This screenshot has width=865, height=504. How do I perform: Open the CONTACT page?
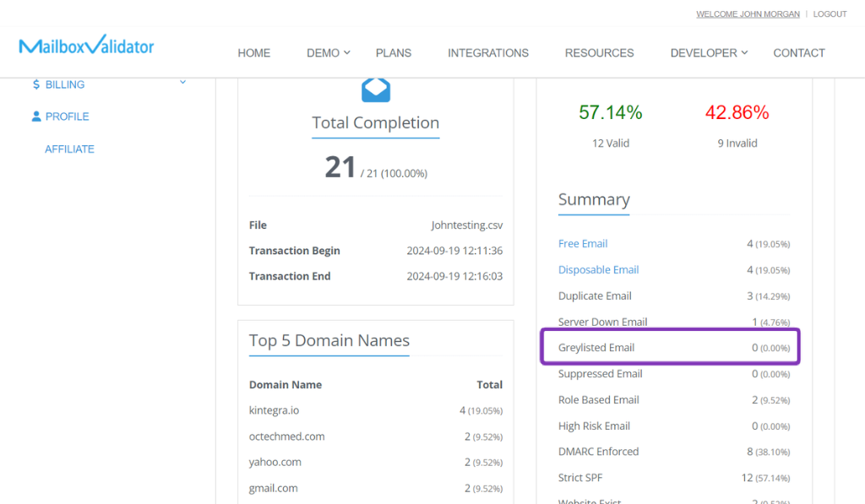799,53
